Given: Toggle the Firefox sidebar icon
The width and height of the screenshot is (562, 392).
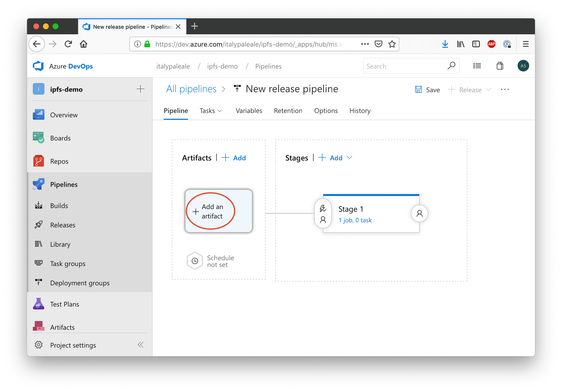Looking at the screenshot, I should click(x=476, y=44).
